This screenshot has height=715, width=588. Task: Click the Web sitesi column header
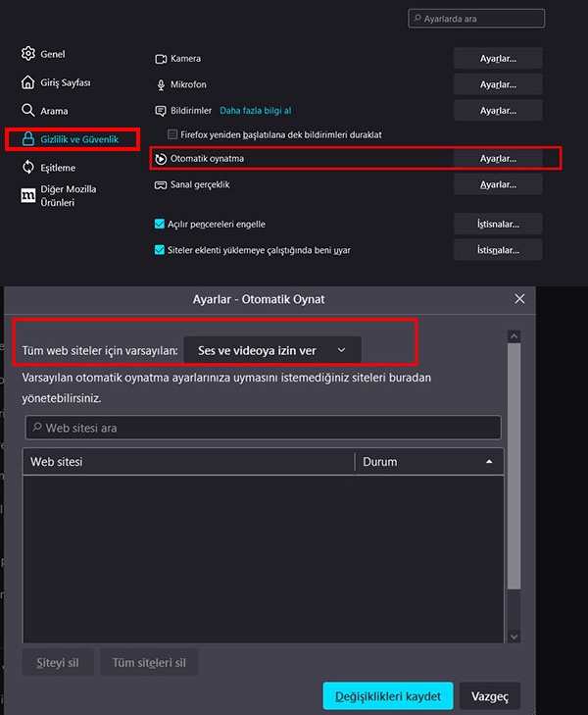pos(188,462)
